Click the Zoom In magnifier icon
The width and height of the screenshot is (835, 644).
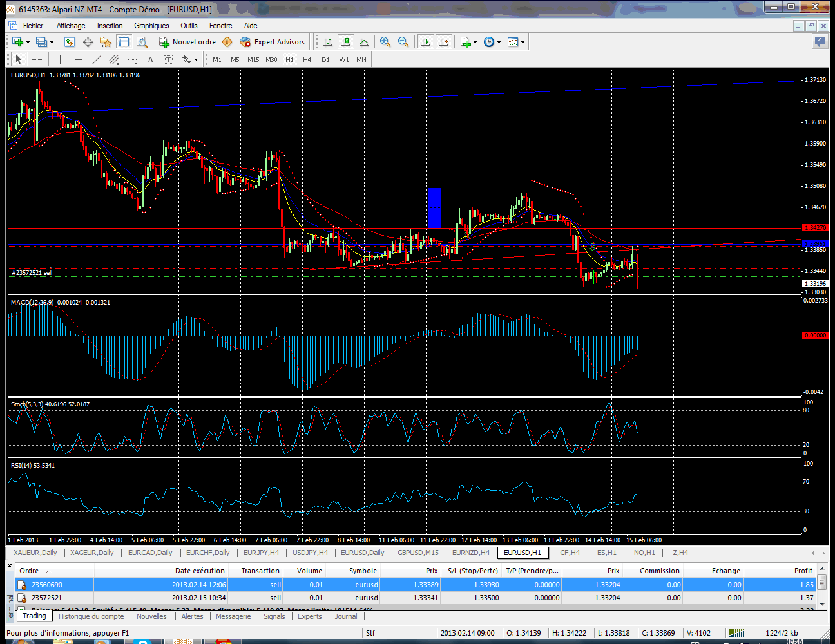pyautogui.click(x=385, y=42)
